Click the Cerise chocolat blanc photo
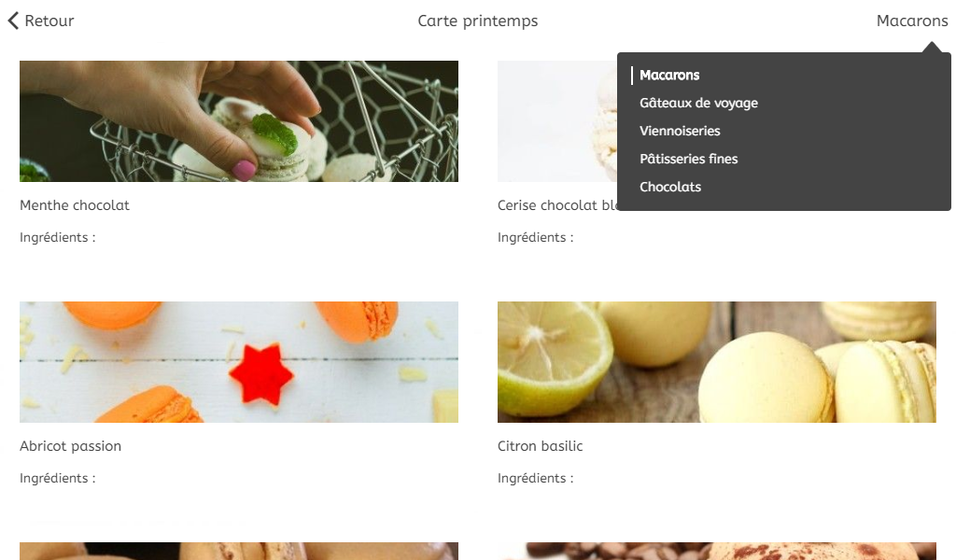This screenshot has width=956, height=560. coord(556,121)
